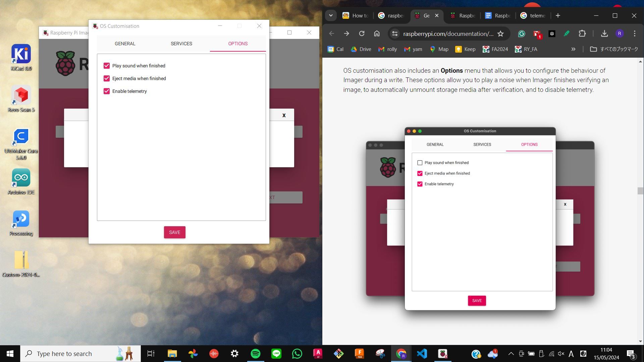Open muted volume control in tray
This screenshot has width=644, height=362.
[x=561, y=354]
